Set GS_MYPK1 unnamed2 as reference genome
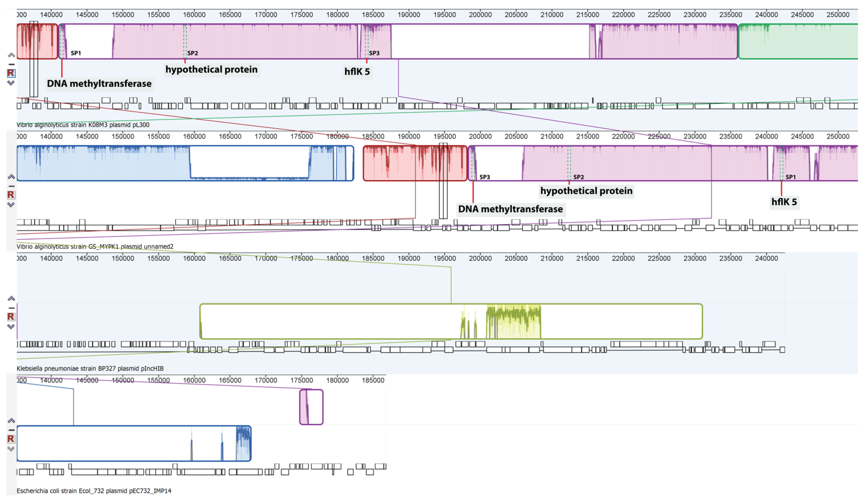The height and width of the screenshot is (504, 866). (11, 195)
